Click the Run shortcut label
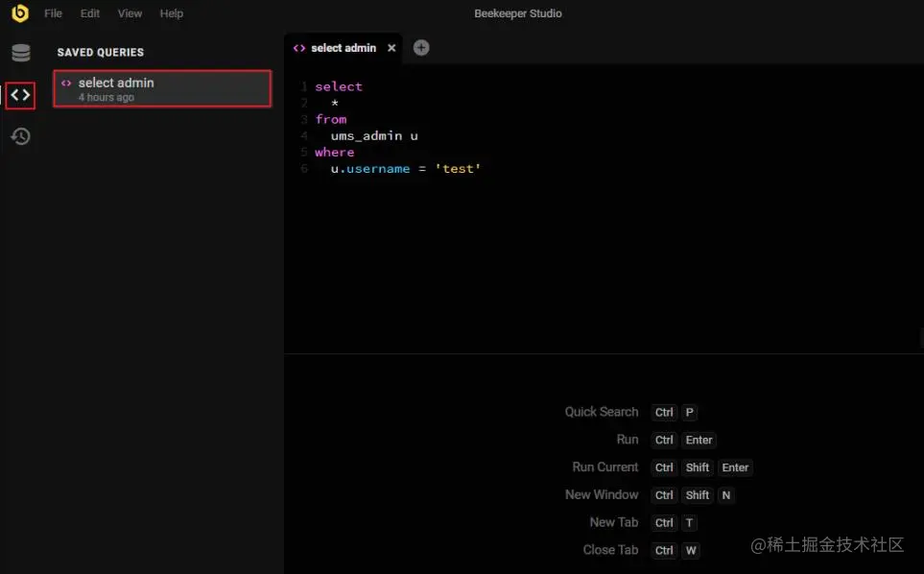Viewport: 924px width, 574px height. [627, 440]
